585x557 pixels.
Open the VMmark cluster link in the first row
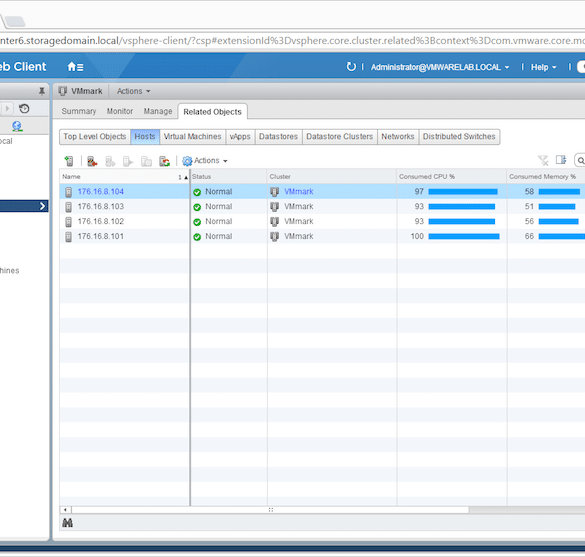click(299, 192)
